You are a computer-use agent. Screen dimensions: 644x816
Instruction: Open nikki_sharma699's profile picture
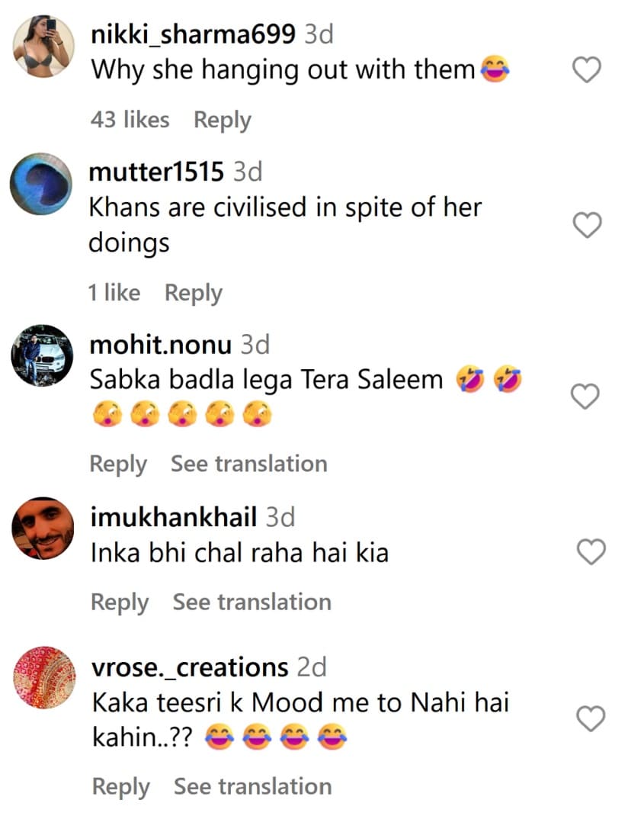(x=44, y=46)
